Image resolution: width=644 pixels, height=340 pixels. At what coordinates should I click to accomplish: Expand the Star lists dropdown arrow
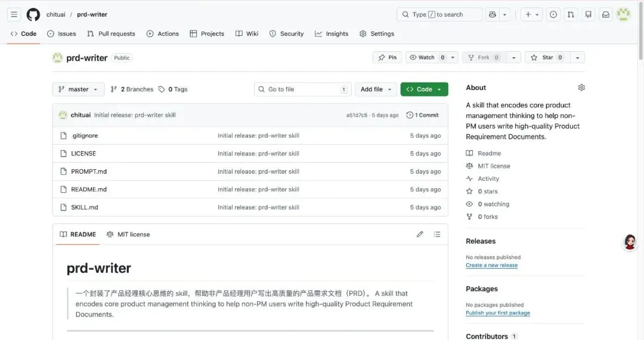[x=577, y=57]
